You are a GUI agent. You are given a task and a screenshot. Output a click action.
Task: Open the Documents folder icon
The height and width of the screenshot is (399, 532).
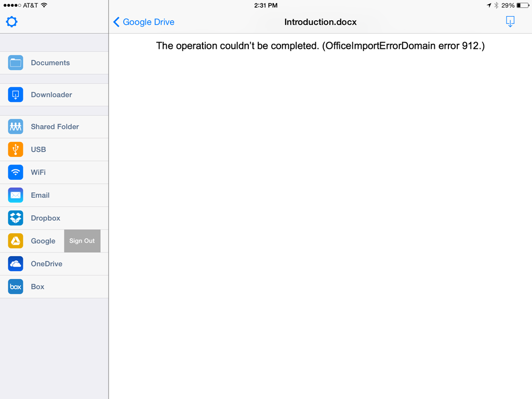point(16,63)
